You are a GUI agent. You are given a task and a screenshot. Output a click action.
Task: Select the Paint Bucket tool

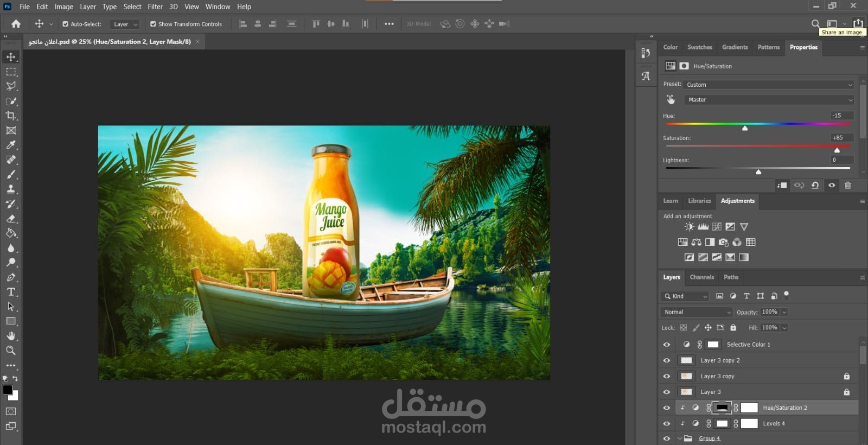coord(11,233)
